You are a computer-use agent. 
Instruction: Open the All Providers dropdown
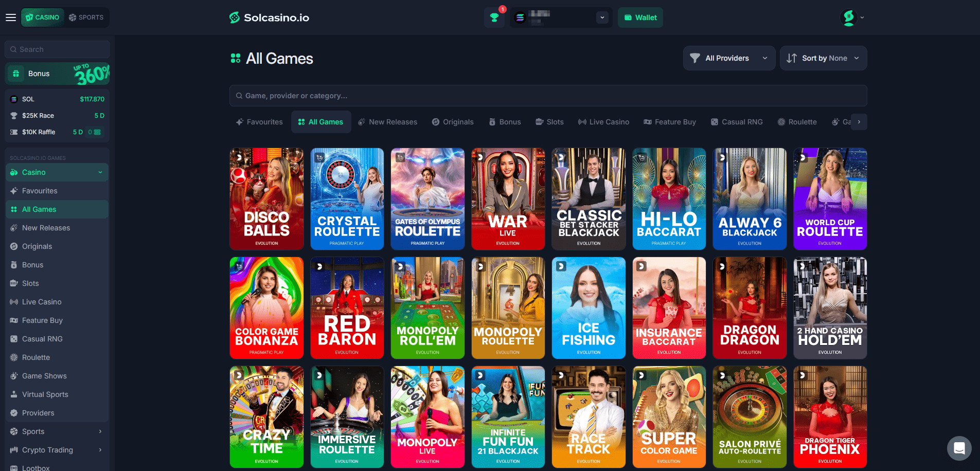[729, 58]
